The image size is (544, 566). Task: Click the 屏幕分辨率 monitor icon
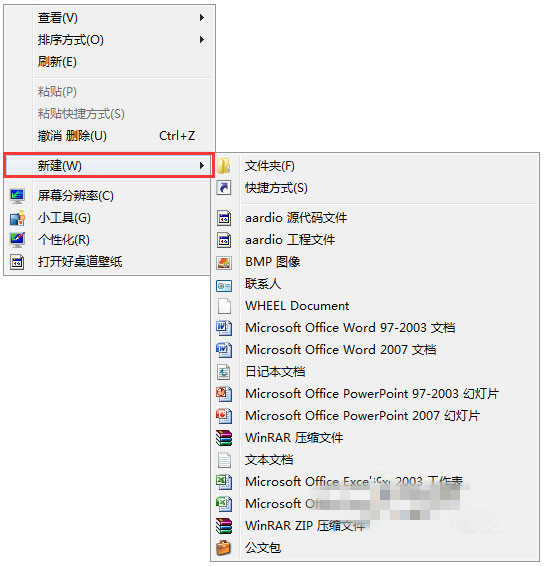click(x=17, y=196)
